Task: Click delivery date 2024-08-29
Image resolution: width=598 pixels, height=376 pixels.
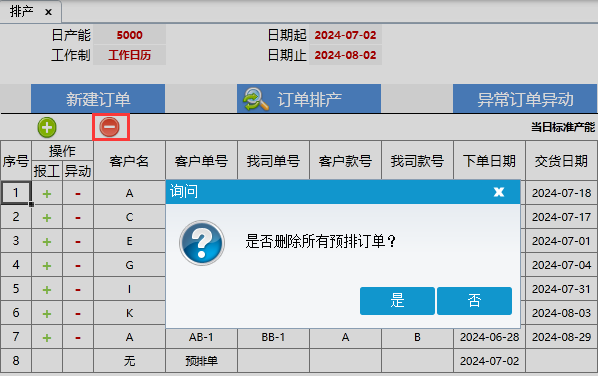Action: [561, 337]
